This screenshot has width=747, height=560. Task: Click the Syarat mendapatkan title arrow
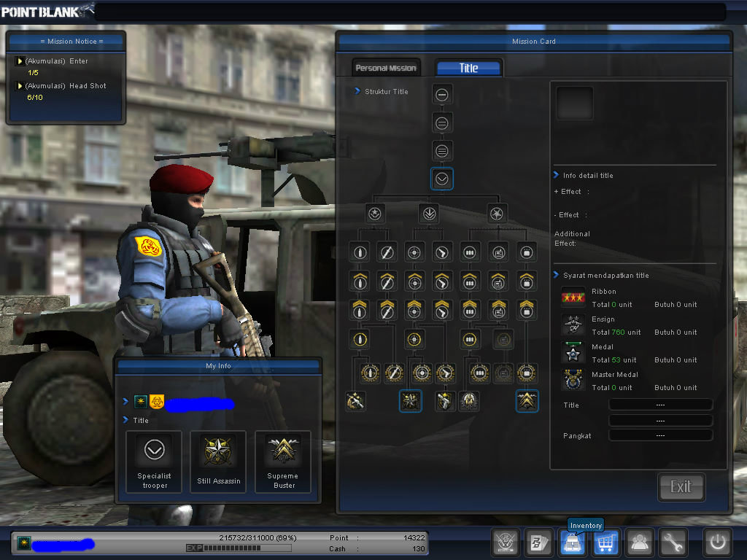[x=556, y=275]
